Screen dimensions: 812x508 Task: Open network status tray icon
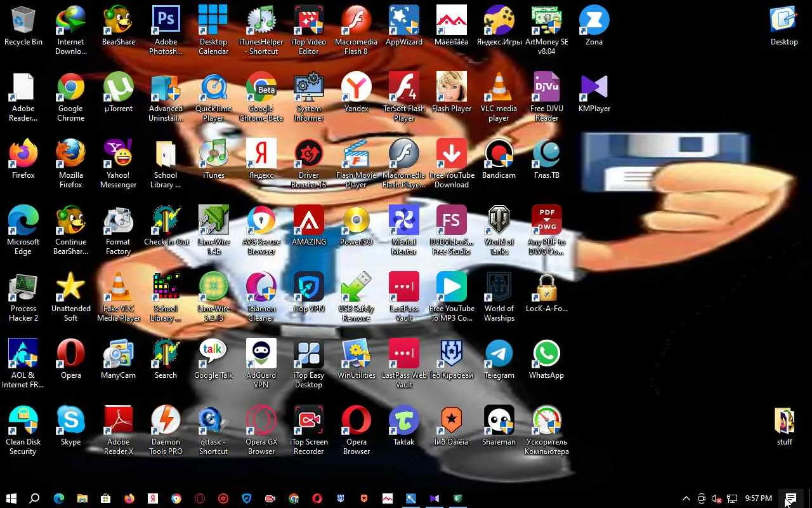click(x=732, y=498)
